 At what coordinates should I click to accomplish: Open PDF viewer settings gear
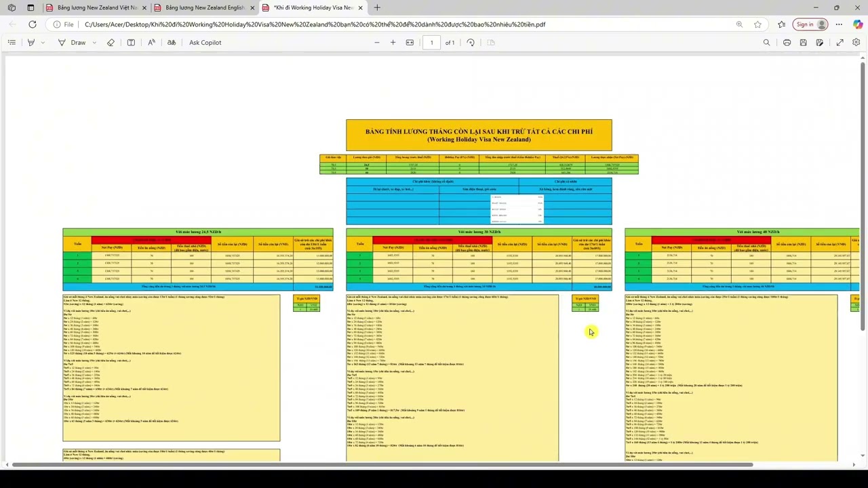pos(856,42)
